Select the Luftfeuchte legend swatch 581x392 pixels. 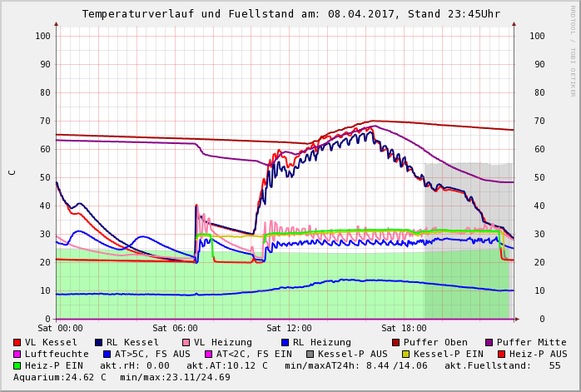coord(17,354)
